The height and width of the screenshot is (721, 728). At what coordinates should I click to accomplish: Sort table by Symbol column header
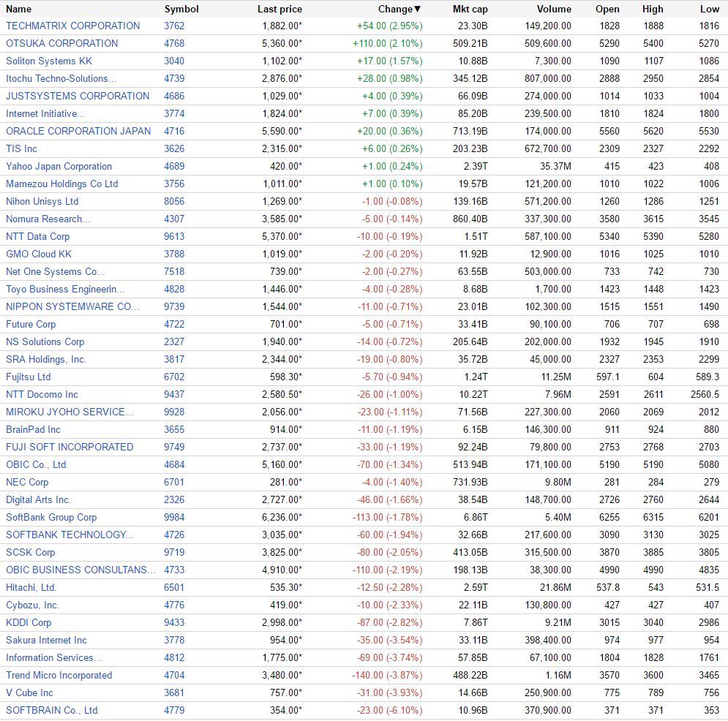181,9
